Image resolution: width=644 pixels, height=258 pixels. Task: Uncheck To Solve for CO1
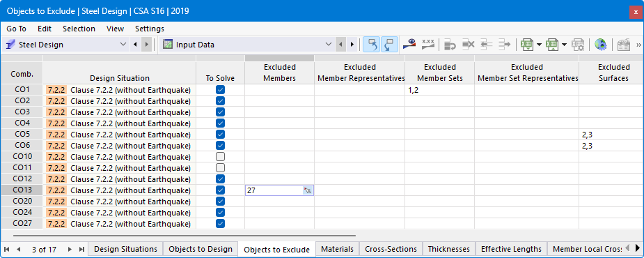(220, 90)
